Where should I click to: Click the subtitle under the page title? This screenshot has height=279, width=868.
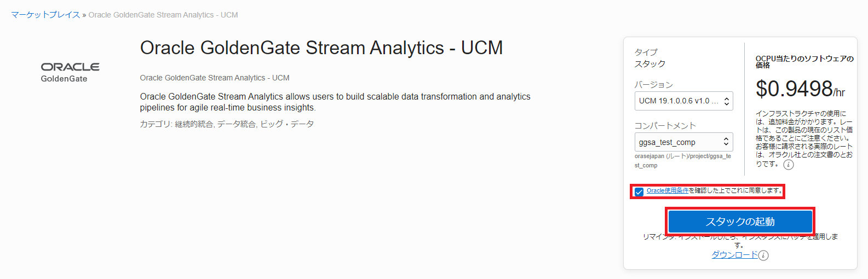click(x=215, y=78)
